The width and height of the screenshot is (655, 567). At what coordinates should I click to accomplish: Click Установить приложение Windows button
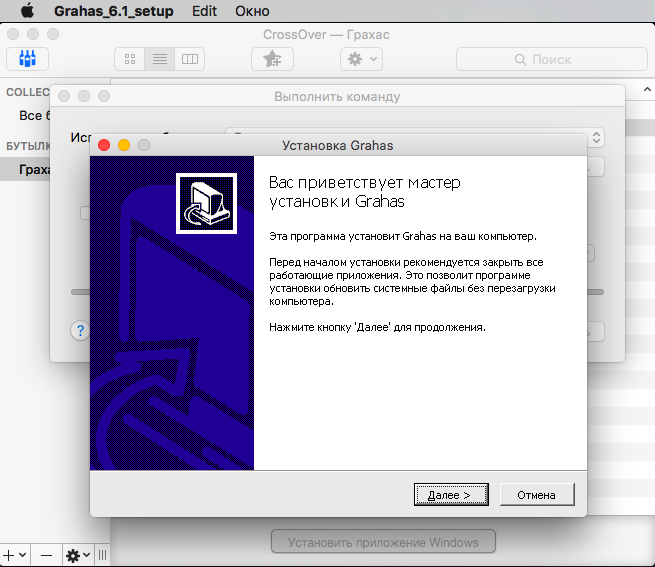383,542
